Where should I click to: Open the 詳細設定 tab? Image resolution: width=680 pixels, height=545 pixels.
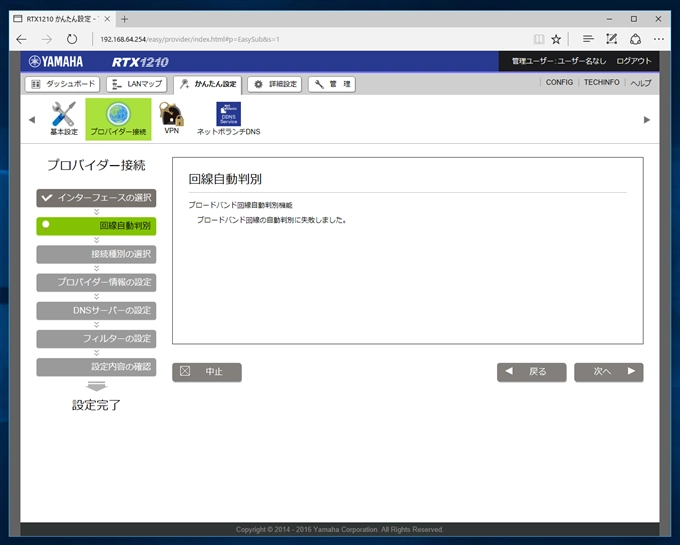pos(275,84)
